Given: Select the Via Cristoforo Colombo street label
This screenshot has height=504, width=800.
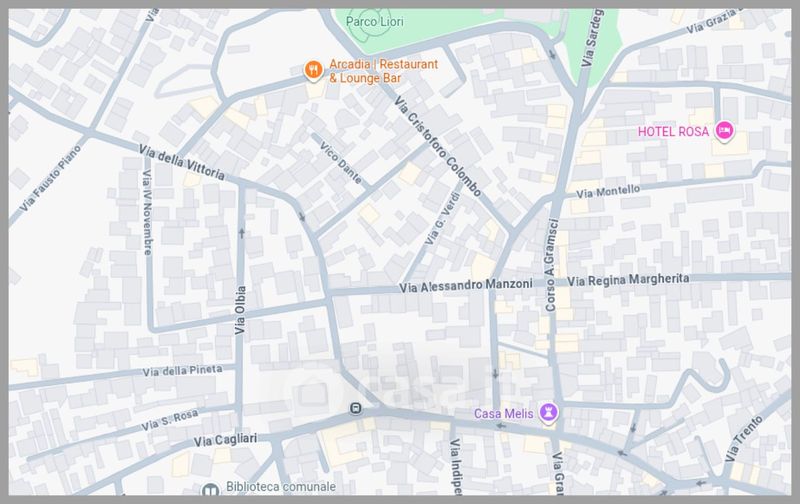Looking at the screenshot, I should point(438,147).
